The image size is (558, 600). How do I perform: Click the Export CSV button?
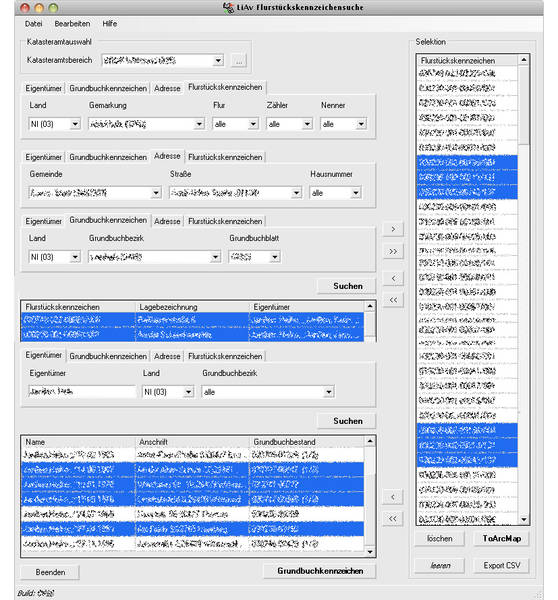click(x=501, y=566)
